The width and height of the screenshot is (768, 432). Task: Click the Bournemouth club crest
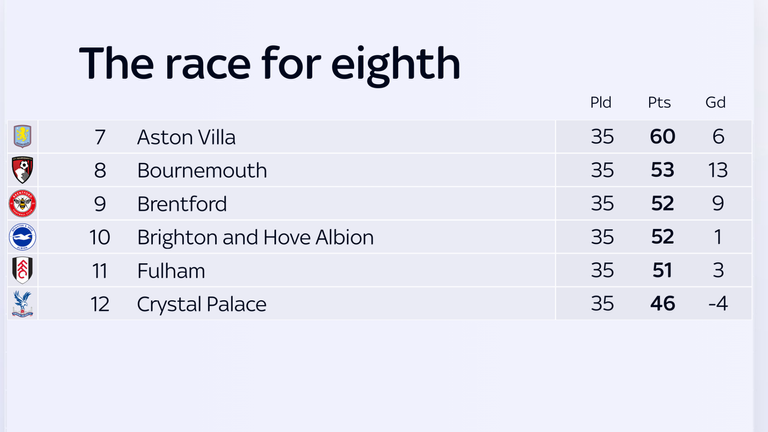click(x=23, y=170)
